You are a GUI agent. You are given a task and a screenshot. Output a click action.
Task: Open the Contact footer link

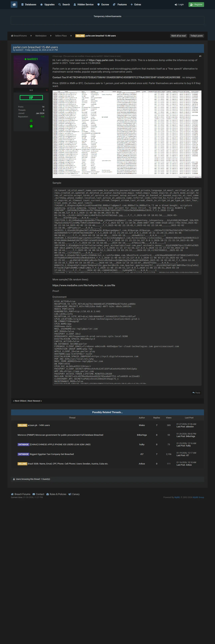coord(38,494)
